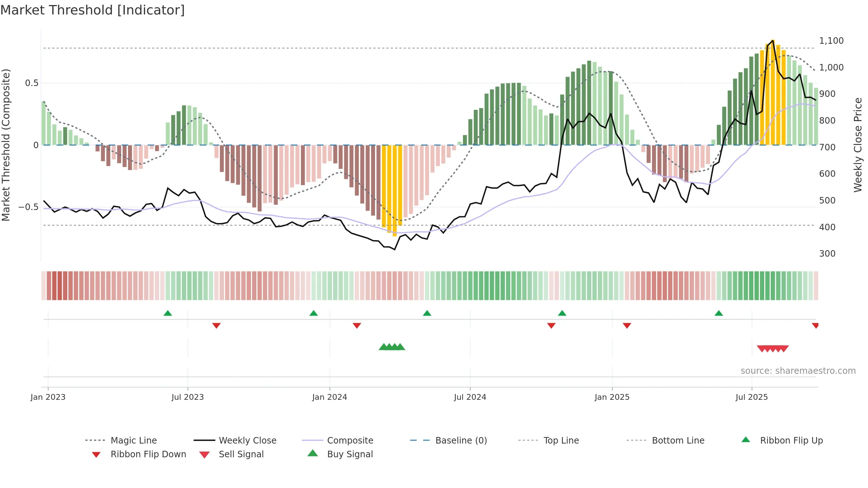The height and width of the screenshot is (488, 868).
Task: Toggle Buy Signal in the legend
Action: coord(340,454)
